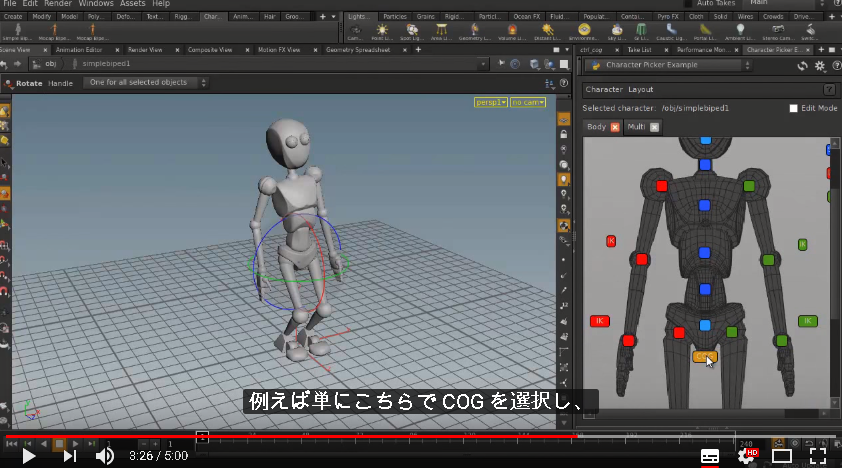This screenshot has height=468, width=842.
Task: Add a Geometry Light from the shelf
Action: (x=475, y=32)
